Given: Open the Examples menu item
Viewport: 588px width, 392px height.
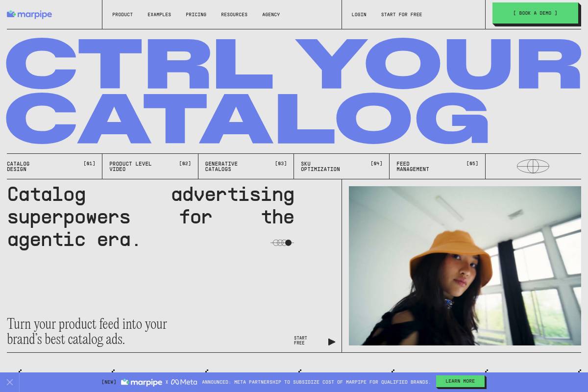Looking at the screenshot, I should point(159,15).
